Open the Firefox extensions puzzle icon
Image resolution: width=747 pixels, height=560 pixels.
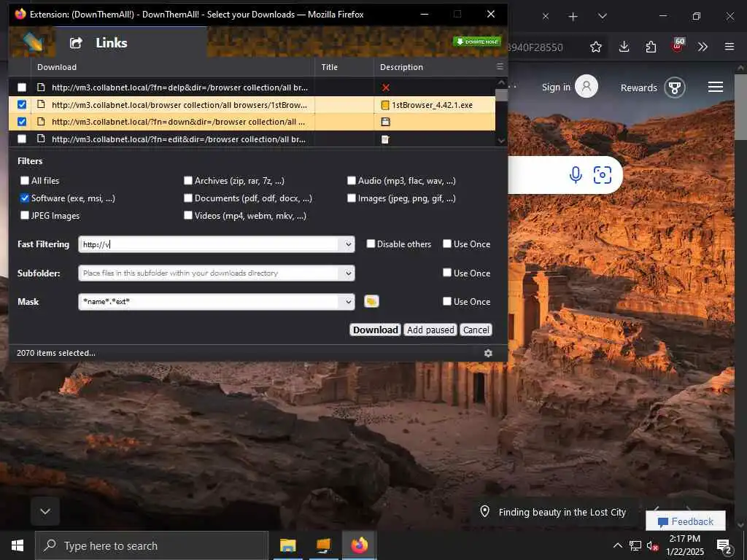[651, 47]
